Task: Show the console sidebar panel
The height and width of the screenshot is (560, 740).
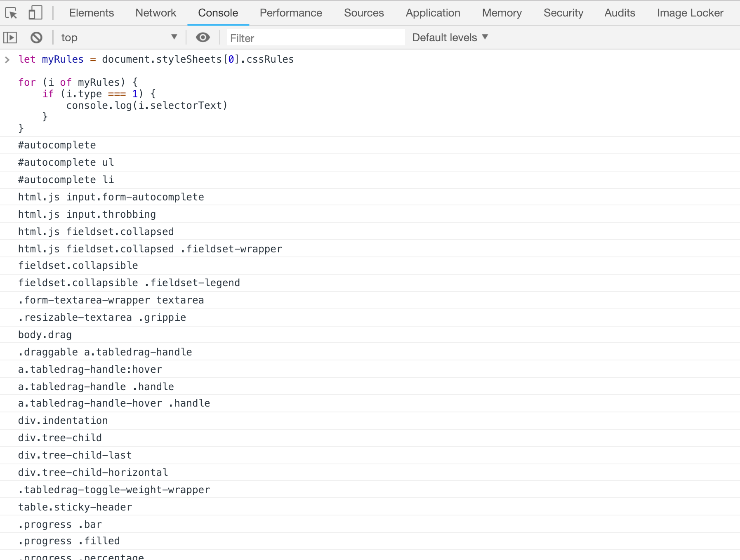Action: coord(10,38)
